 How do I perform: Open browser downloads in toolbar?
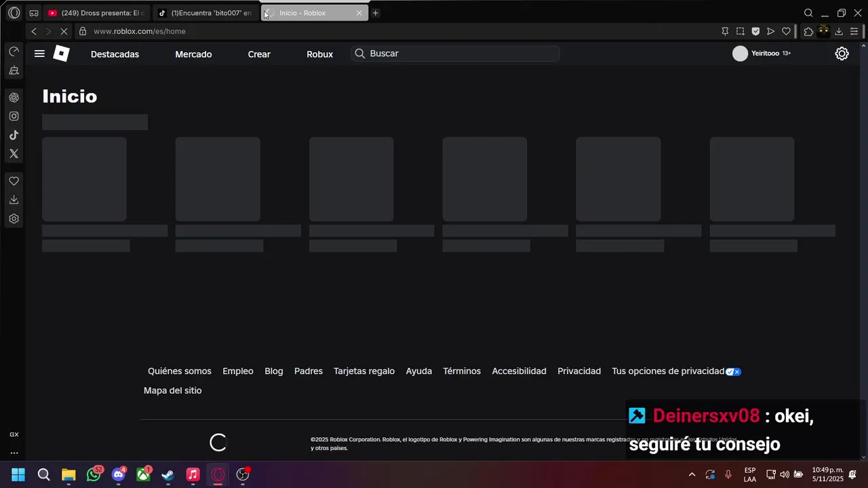839,31
